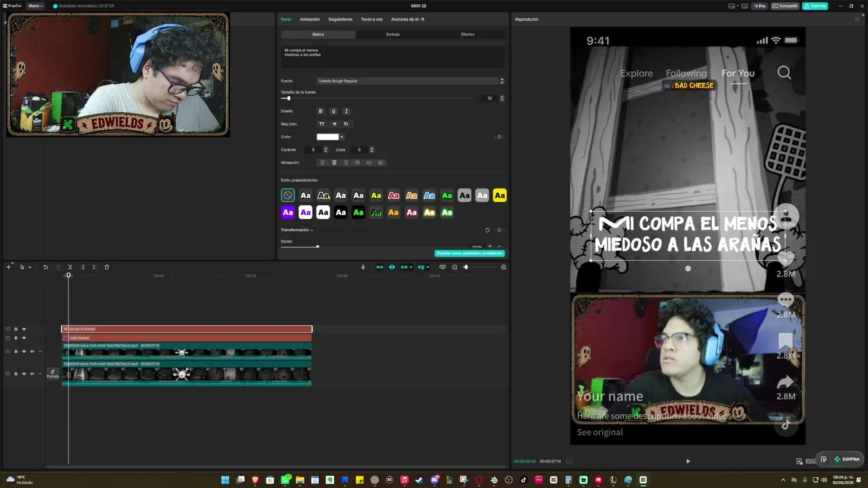
Task: Apply underline formatting to the text
Action: tap(333, 111)
